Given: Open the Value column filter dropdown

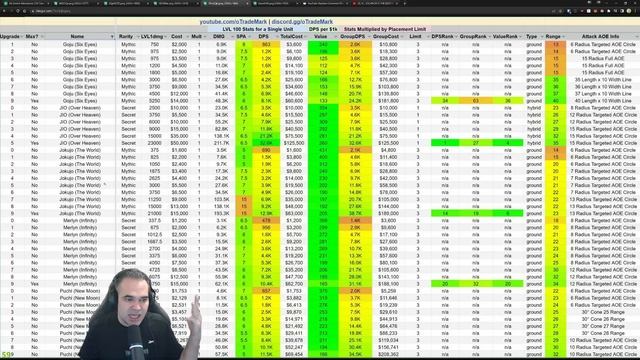Looking at the screenshot, I should click(336, 37).
